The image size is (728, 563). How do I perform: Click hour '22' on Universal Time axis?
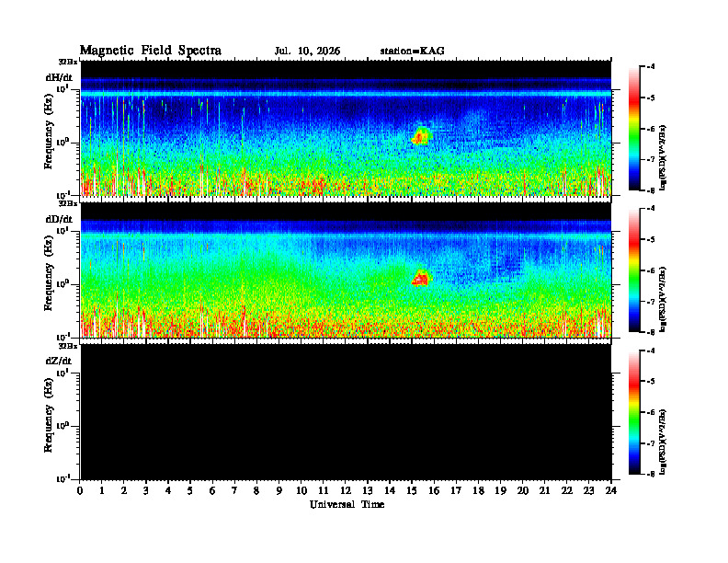(567, 491)
